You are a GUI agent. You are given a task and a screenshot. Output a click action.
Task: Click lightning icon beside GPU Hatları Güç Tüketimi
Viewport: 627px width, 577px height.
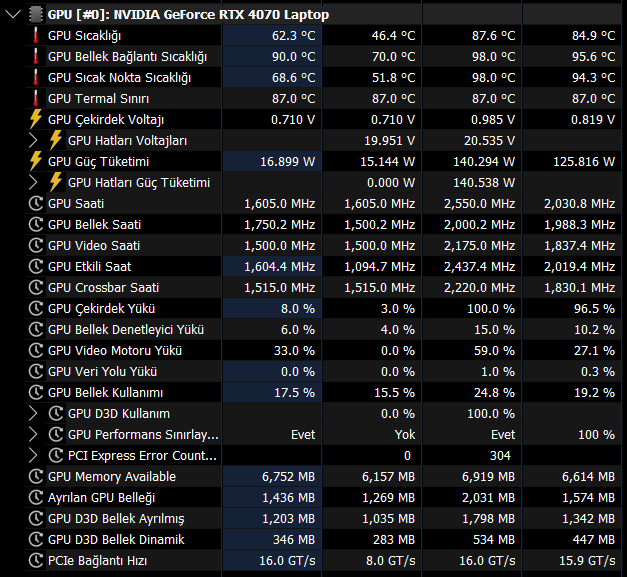56,182
